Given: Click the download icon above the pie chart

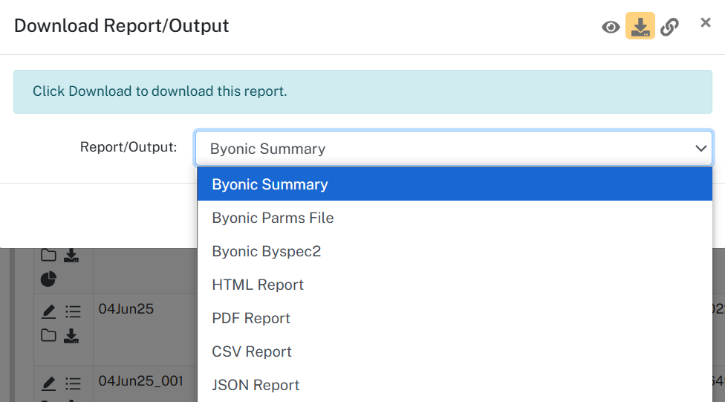Looking at the screenshot, I should (x=71, y=255).
